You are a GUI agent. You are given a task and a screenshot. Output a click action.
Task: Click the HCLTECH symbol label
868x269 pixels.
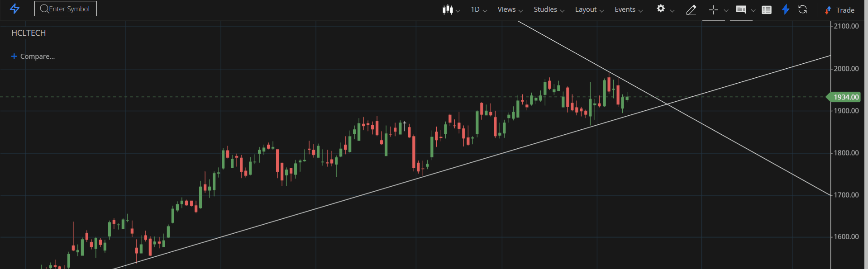point(29,33)
